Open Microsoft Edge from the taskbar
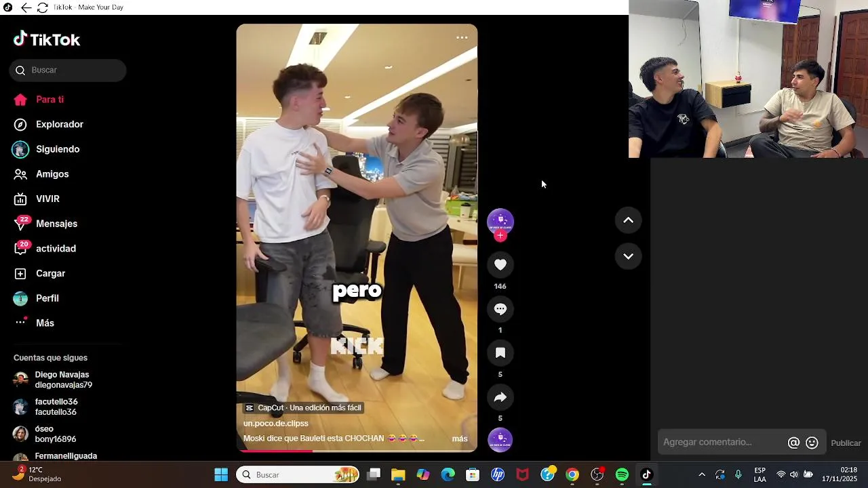Image resolution: width=868 pixels, height=488 pixels. (448, 475)
